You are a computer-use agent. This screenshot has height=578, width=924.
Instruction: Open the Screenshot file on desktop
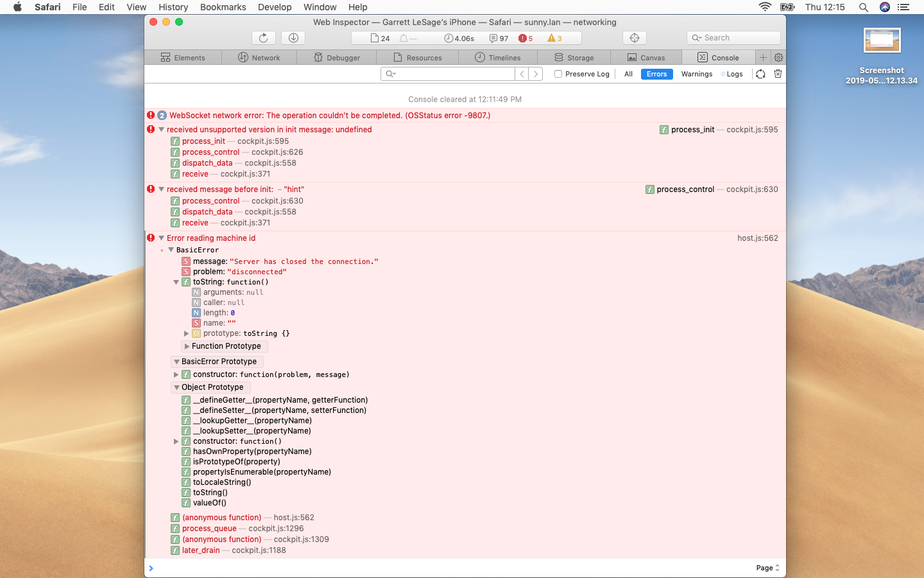pos(882,55)
